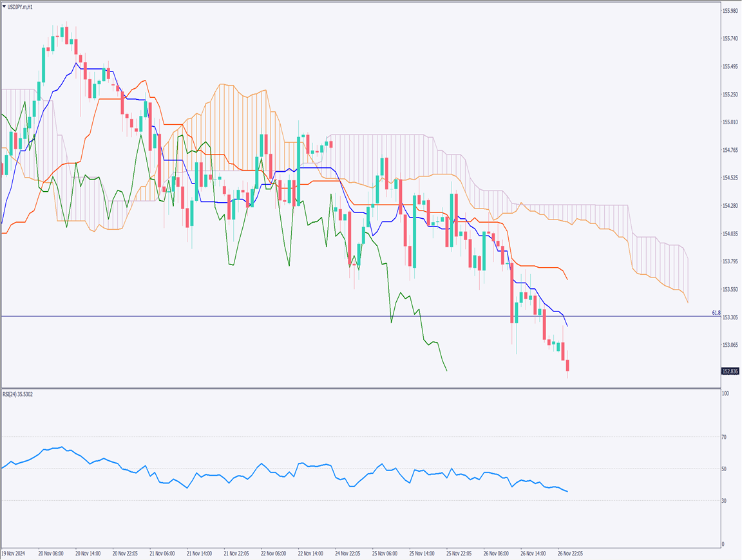Screen dimensions: 742x560
Task: Click the latest red candlestick on chart
Action: tap(567, 366)
